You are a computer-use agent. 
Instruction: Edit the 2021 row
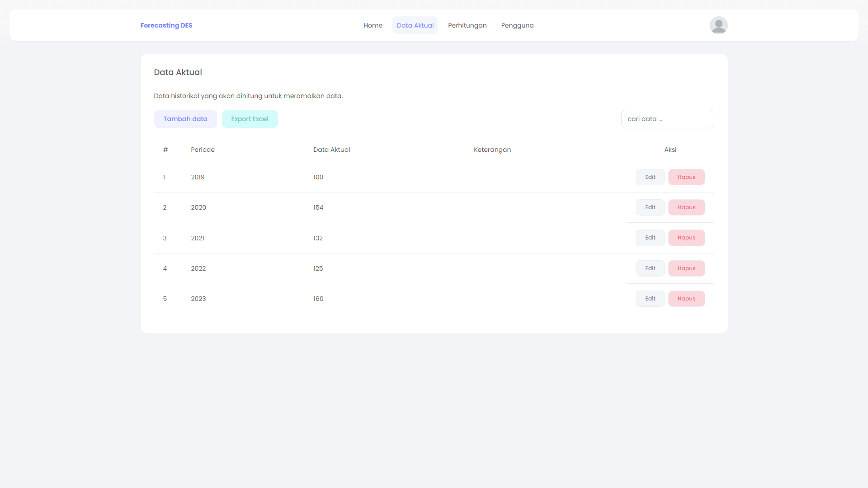coord(650,238)
